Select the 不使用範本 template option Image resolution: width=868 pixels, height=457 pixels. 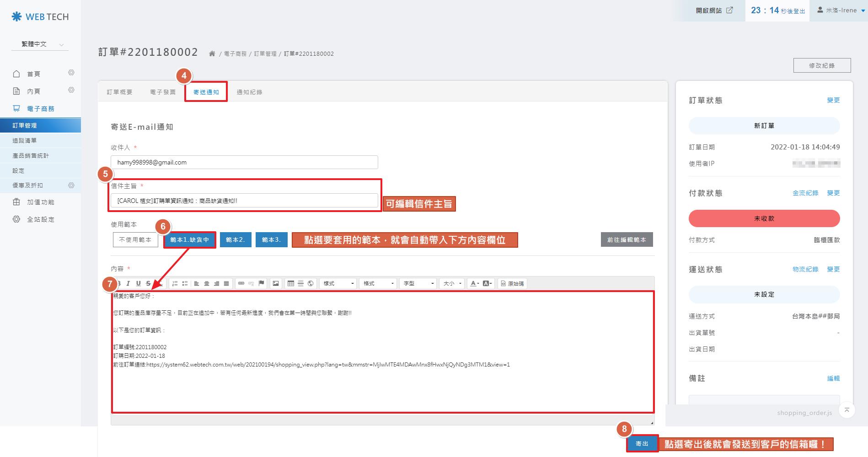tap(135, 240)
